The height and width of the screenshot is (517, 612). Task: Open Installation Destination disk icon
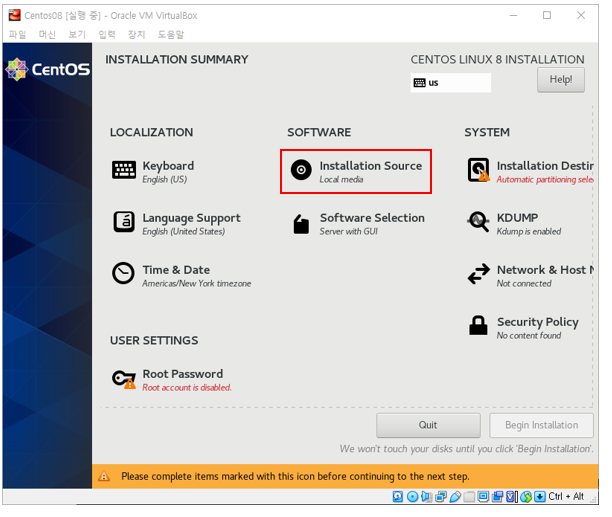tap(478, 170)
